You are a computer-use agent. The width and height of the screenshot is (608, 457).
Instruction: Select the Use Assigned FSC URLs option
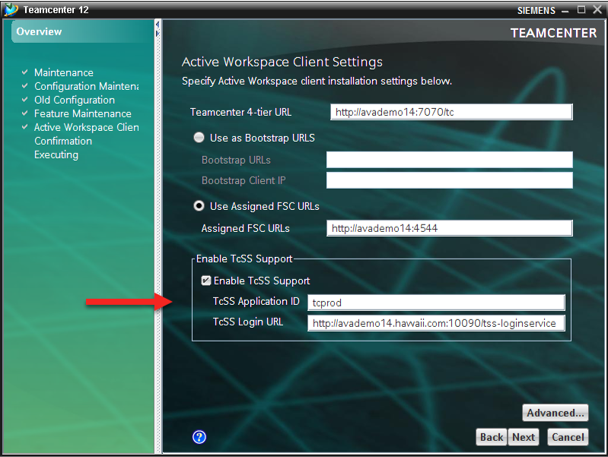[x=199, y=206]
